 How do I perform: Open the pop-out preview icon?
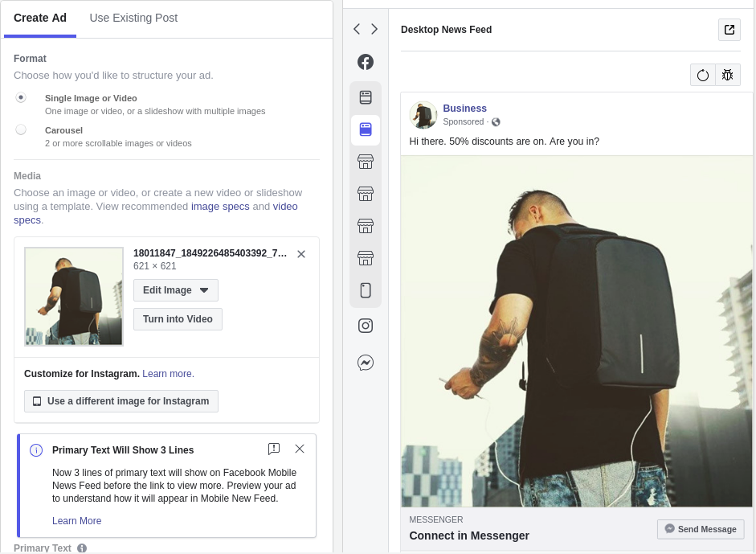[x=729, y=29]
